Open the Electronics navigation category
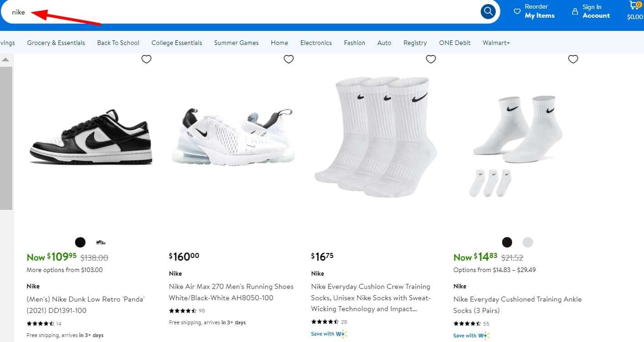Viewport: 644px width, 342px height. (x=316, y=43)
